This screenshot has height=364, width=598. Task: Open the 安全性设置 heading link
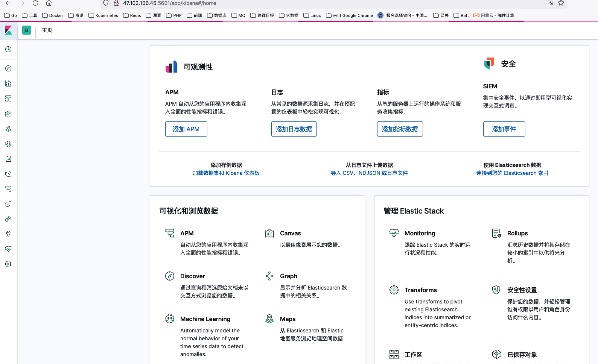pyautogui.click(x=522, y=290)
